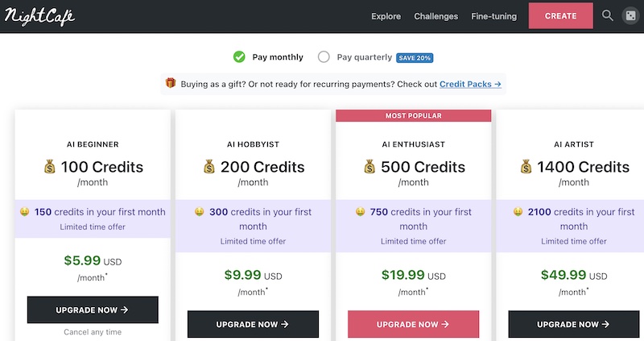This screenshot has height=341, width=644.
Task: Click money bag icon beside 500 Credits
Action: (x=369, y=167)
